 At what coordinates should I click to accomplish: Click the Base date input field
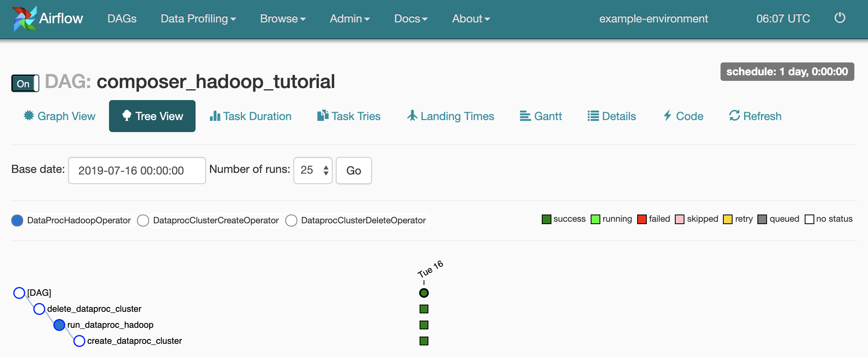point(137,170)
